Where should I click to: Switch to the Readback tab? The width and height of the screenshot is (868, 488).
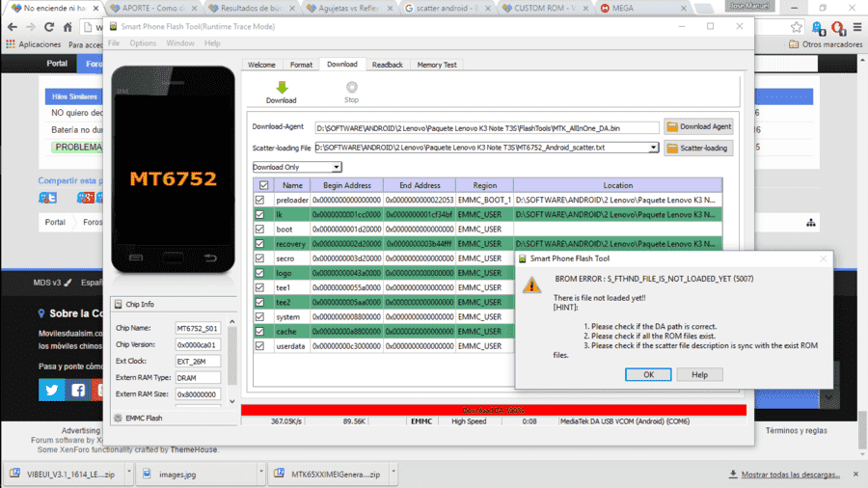388,65
